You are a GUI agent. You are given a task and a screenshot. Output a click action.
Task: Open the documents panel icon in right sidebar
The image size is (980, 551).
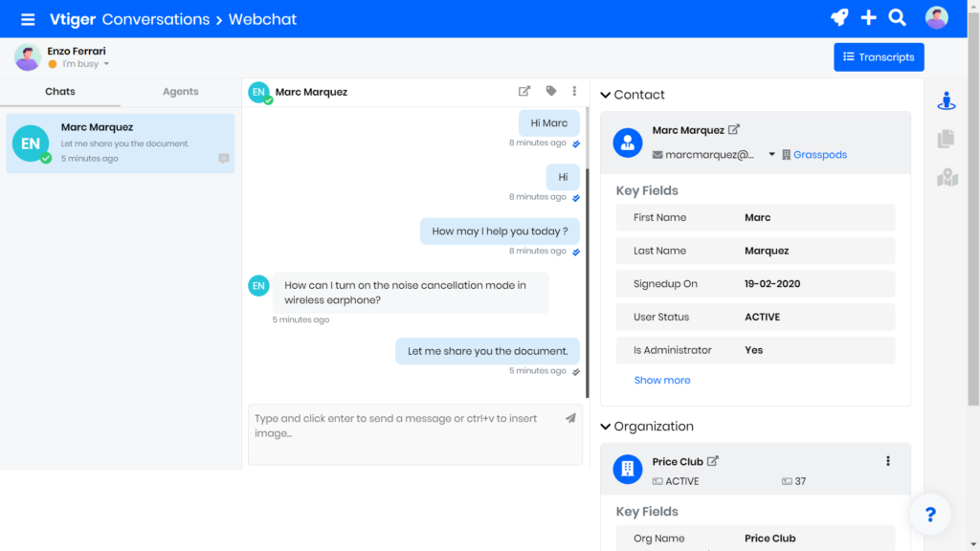pos(947,139)
